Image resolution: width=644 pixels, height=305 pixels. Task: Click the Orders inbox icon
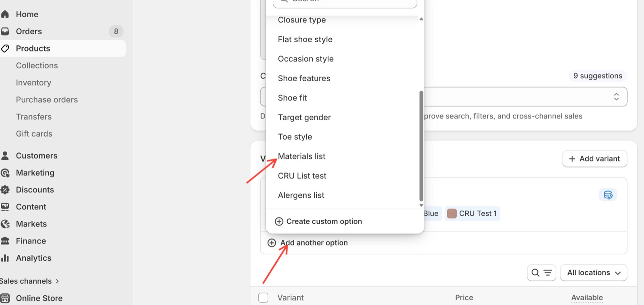5,31
